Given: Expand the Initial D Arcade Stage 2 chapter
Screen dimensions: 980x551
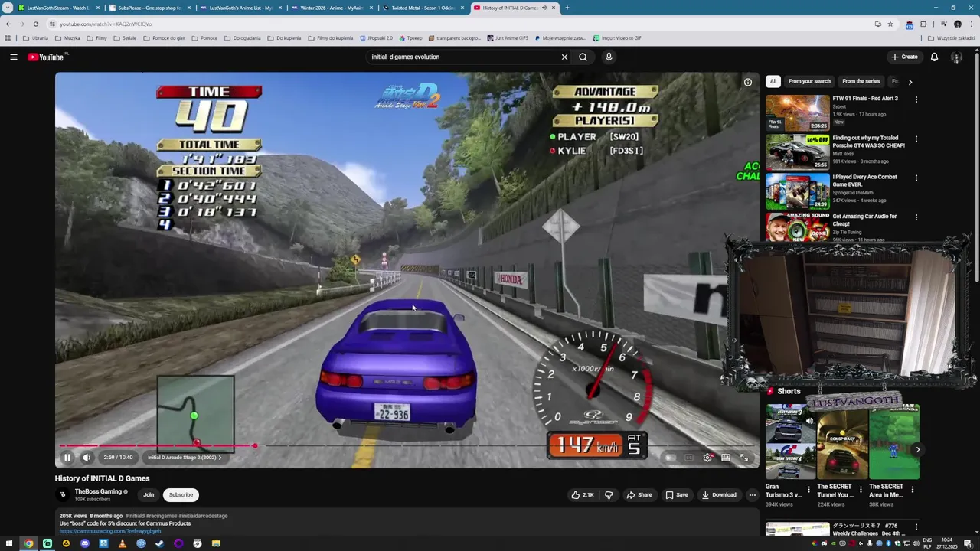Looking at the screenshot, I should pyautogui.click(x=185, y=458).
